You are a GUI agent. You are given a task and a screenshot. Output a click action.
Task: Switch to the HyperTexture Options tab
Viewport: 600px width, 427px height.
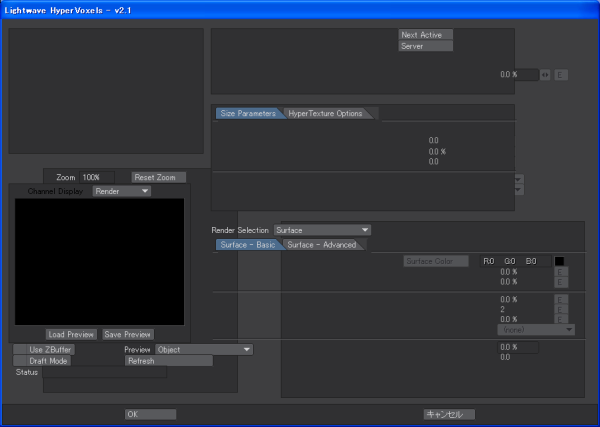[325, 113]
